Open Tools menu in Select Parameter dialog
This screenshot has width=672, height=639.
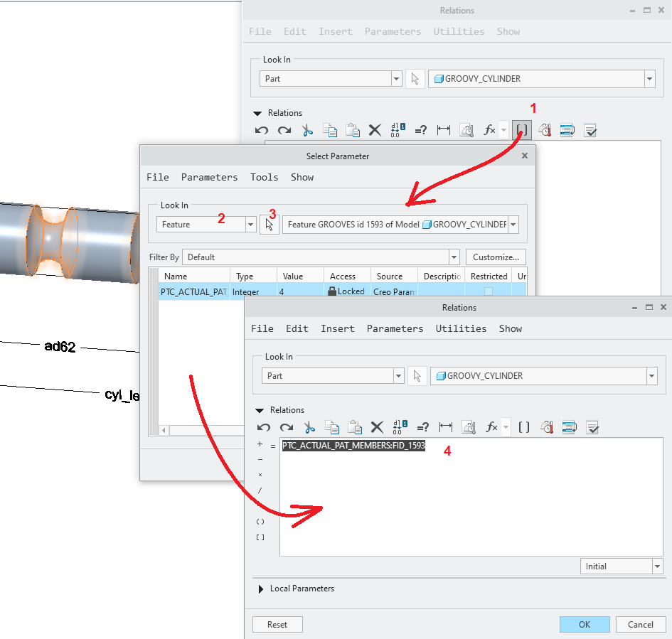click(264, 177)
